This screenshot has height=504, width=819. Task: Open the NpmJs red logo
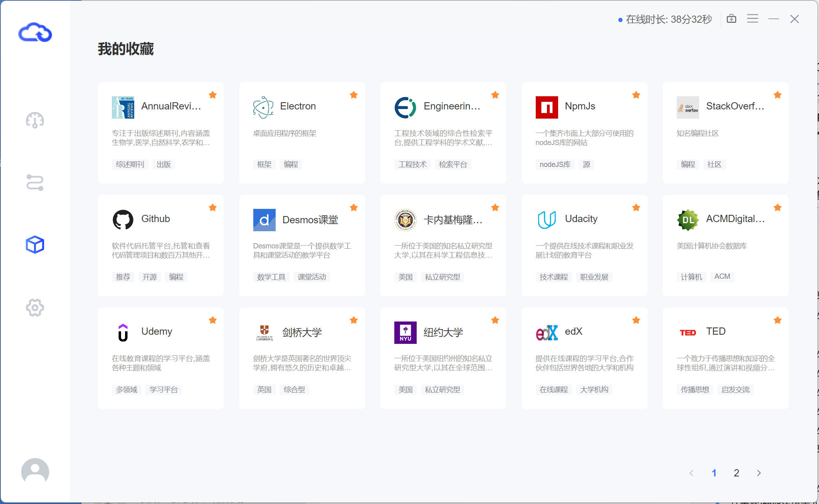click(547, 107)
